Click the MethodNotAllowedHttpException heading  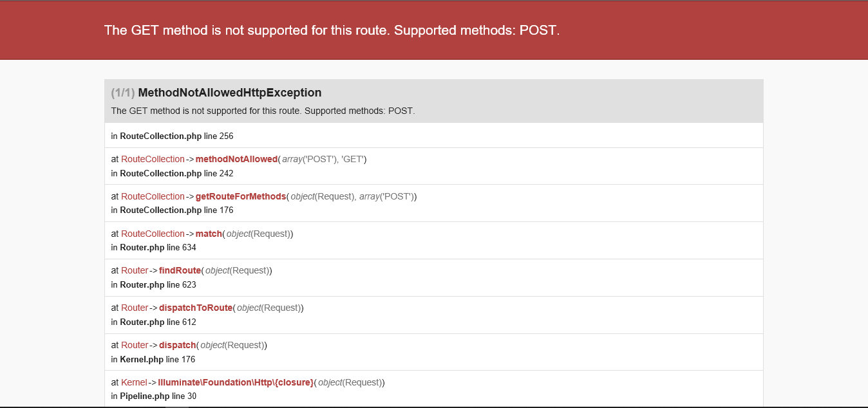[x=229, y=93]
